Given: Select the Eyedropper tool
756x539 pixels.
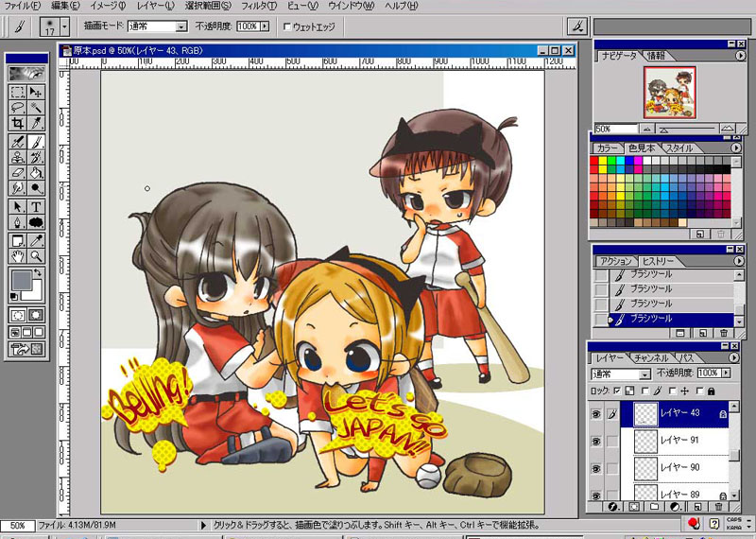Looking at the screenshot, I should [x=36, y=240].
